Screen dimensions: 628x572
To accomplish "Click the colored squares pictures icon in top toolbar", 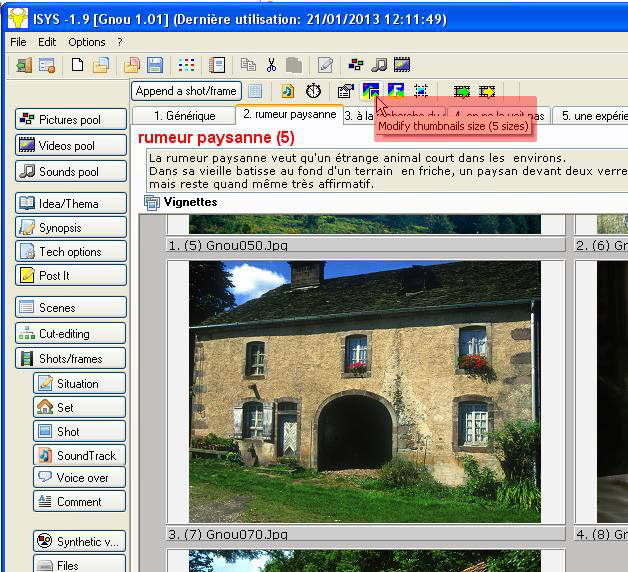I will [x=356, y=64].
